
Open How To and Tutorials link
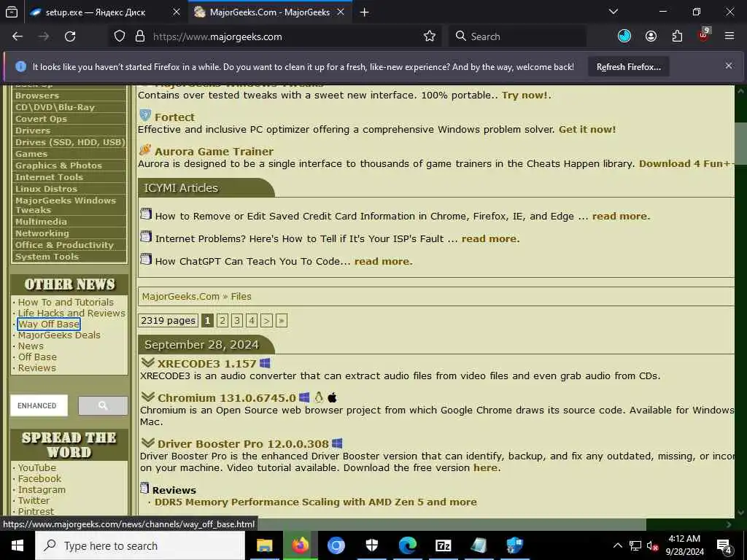(66, 303)
